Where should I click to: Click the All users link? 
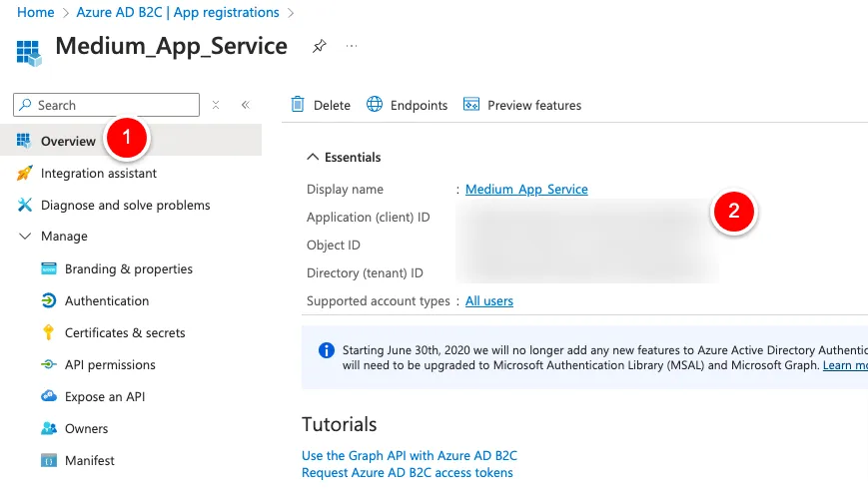click(488, 300)
